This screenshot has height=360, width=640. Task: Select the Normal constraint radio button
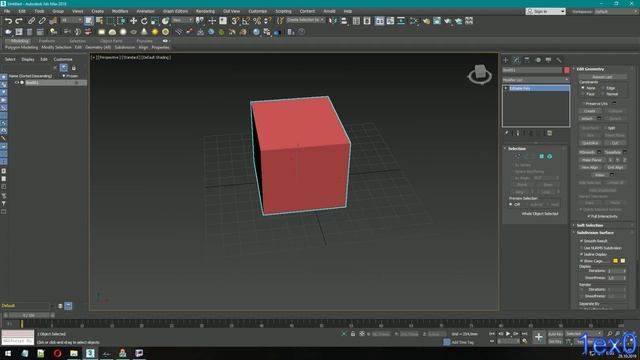pos(603,94)
